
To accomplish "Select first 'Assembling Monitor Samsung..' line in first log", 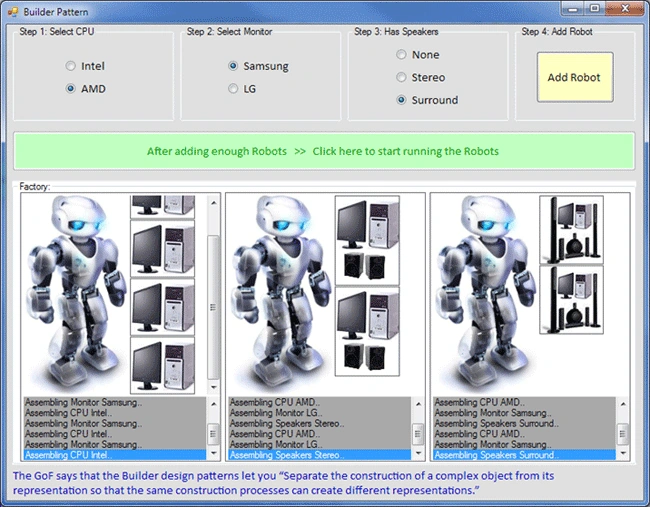I will tap(115, 402).
